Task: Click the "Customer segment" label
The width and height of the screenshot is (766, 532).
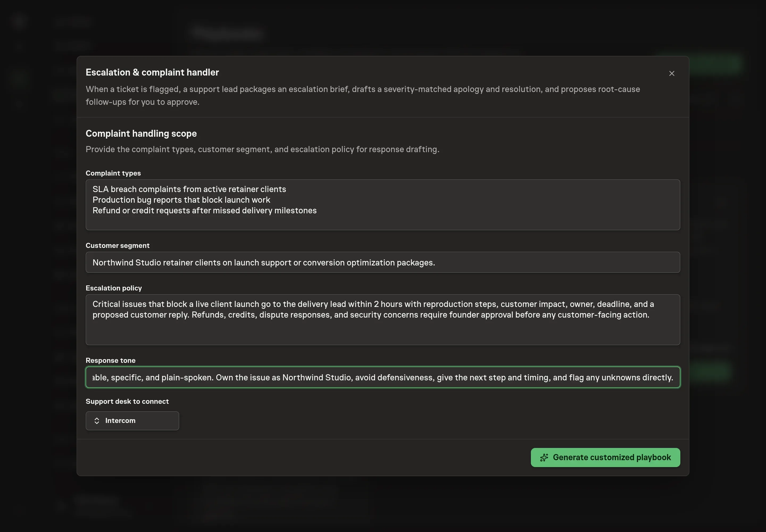Action: click(x=117, y=245)
